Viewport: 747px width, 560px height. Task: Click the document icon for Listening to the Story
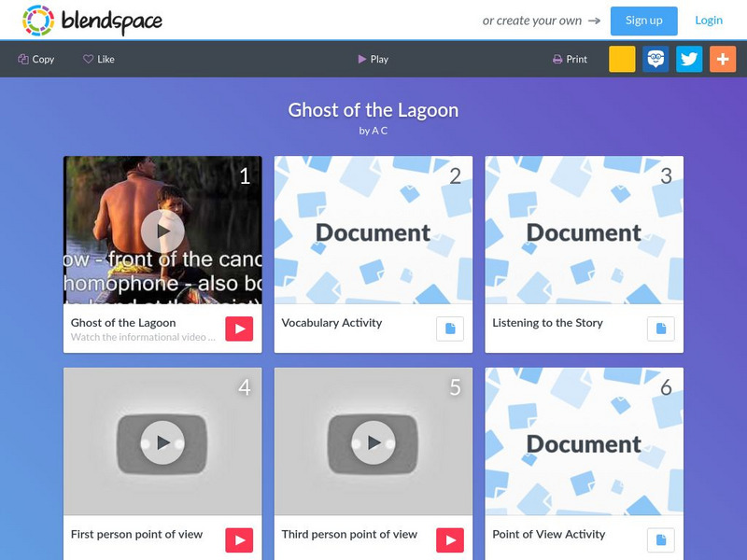661,329
